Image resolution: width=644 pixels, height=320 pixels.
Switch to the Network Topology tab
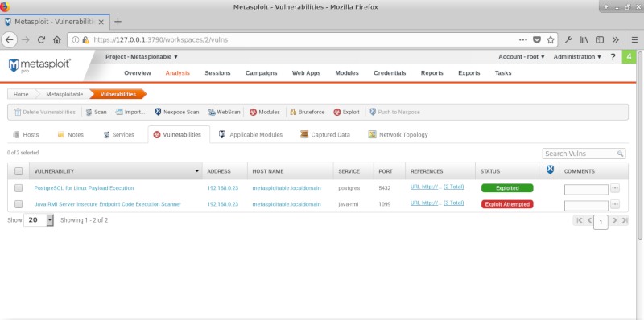(398, 134)
